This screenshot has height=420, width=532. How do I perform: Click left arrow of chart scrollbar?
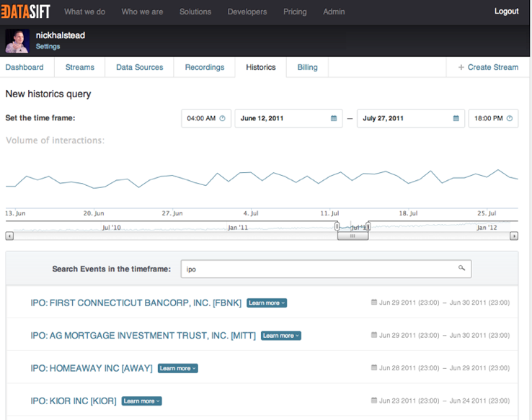9,236
